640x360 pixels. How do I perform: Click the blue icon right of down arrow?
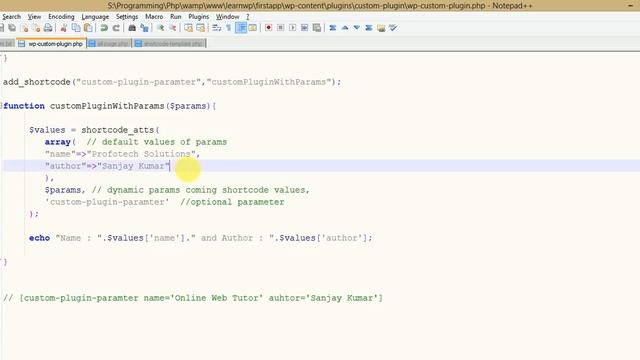tap(369, 28)
